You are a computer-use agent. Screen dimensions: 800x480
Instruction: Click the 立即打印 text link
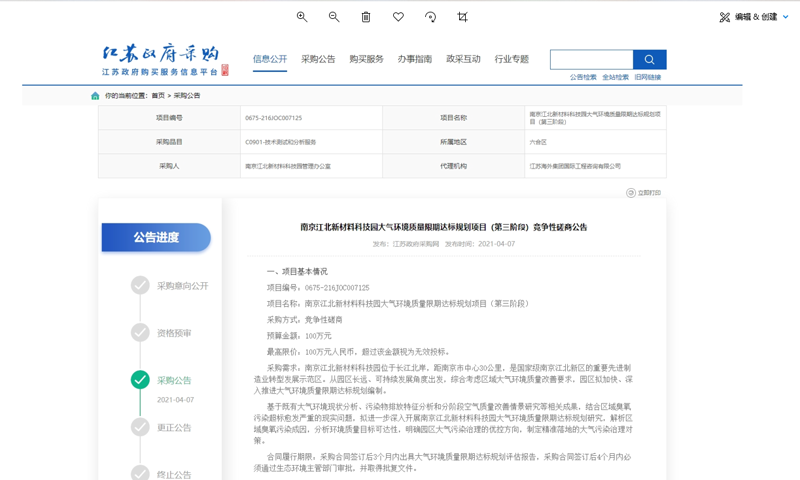pyautogui.click(x=649, y=193)
